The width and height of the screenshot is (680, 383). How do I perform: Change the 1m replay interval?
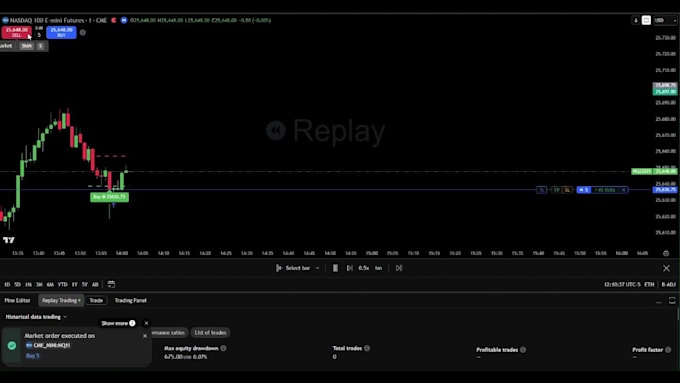pyautogui.click(x=379, y=268)
